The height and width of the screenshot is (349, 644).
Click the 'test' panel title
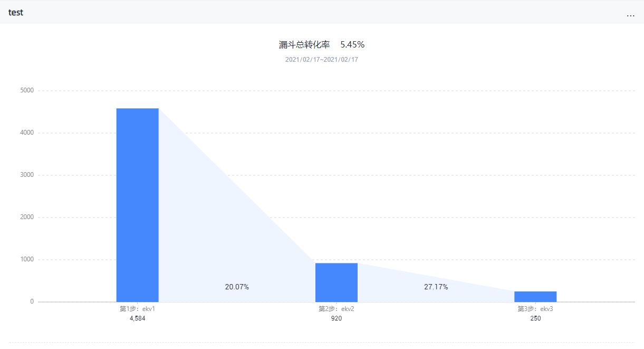16,13
